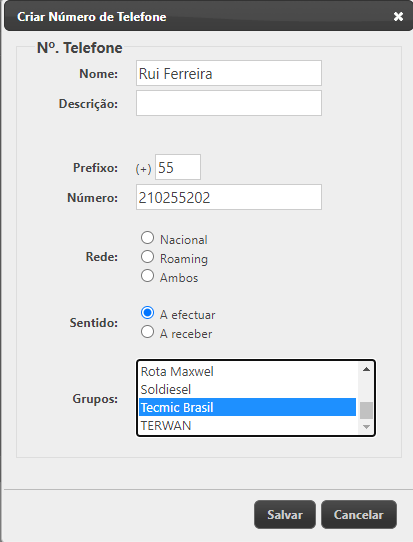Click the Grupos list scroll up arrow
This screenshot has width=413, height=542.
coord(366,370)
